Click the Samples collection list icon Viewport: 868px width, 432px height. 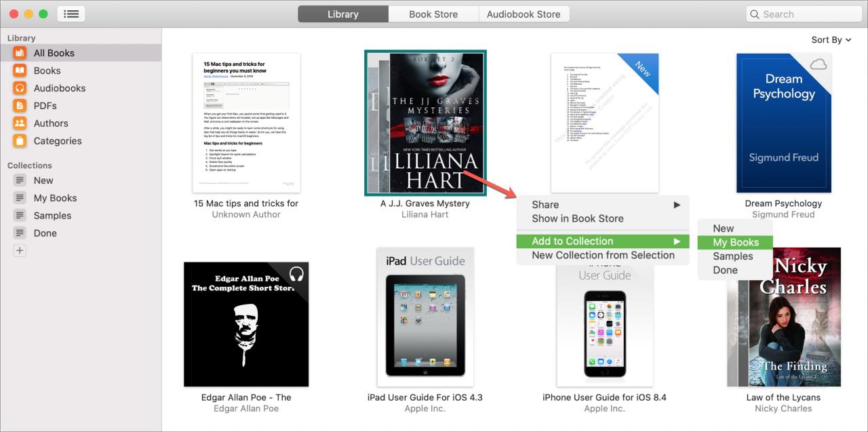(20, 216)
